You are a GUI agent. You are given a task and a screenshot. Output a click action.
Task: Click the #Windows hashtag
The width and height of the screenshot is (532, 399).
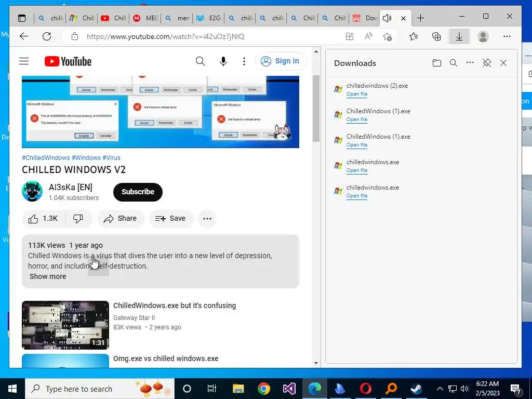pyautogui.click(x=86, y=158)
